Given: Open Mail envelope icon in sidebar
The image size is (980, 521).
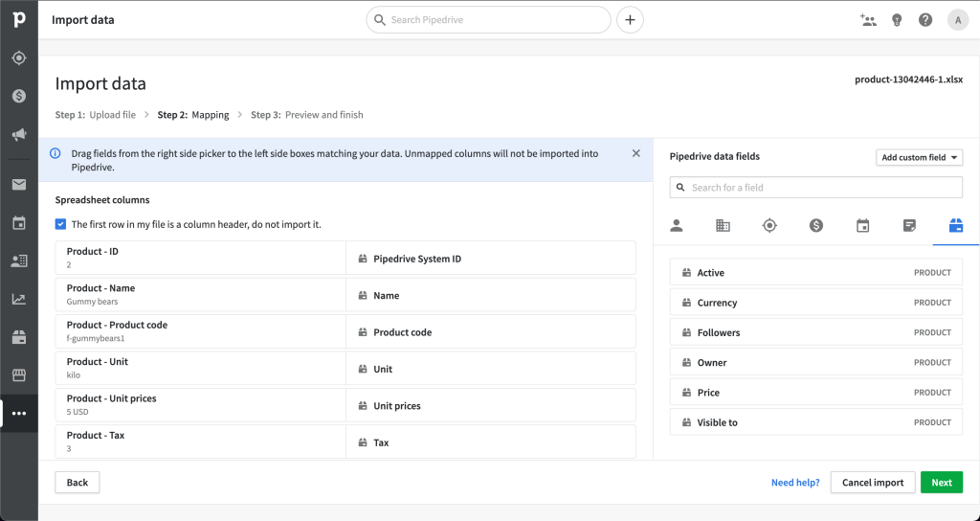Looking at the screenshot, I should tap(19, 185).
